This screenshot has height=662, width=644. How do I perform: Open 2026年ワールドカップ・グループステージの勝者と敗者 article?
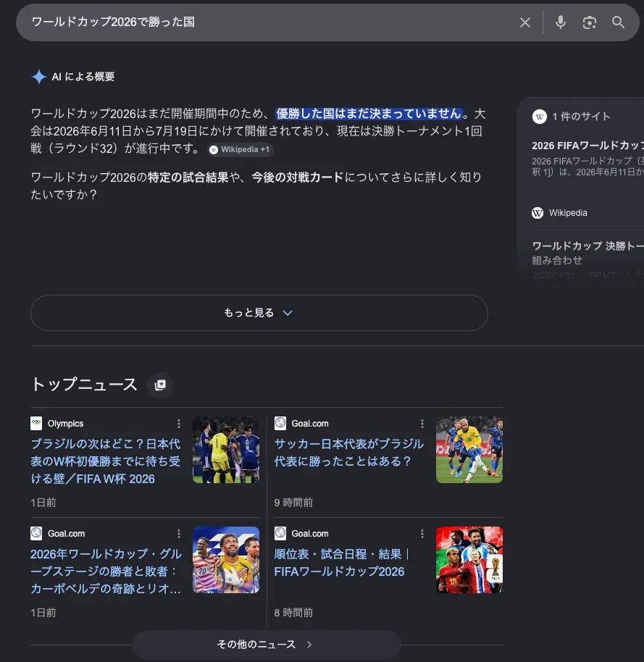click(106, 571)
